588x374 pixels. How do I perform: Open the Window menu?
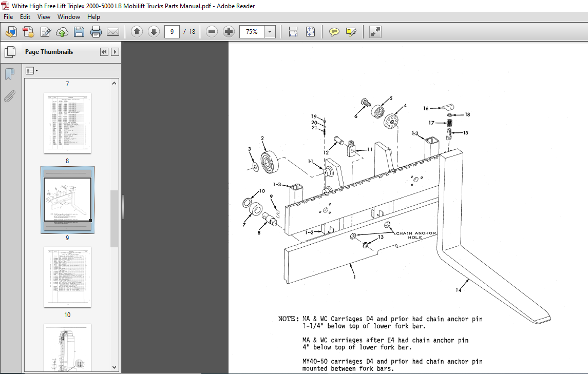tap(69, 17)
